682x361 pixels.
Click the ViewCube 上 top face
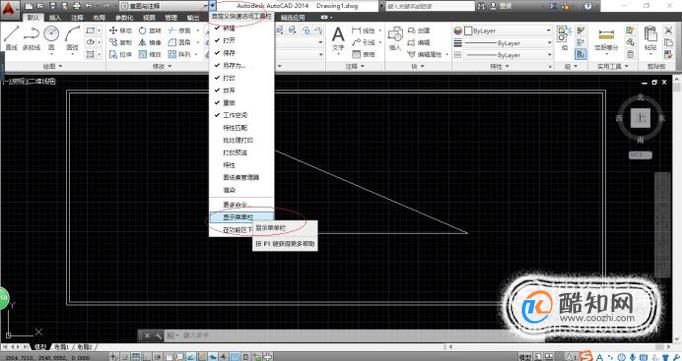click(640, 117)
